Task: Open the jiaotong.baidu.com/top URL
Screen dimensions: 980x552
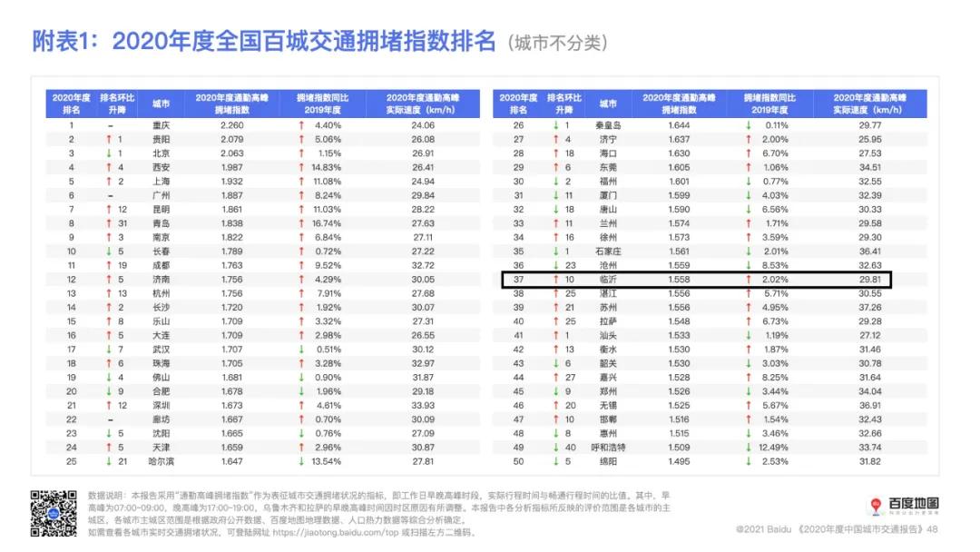Action: (x=336, y=533)
